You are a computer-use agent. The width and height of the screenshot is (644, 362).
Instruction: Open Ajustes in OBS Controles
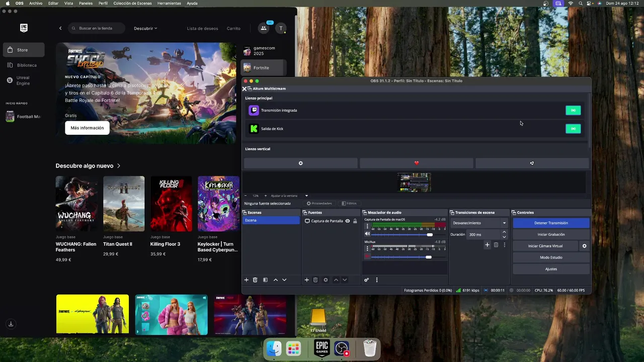[551, 269]
